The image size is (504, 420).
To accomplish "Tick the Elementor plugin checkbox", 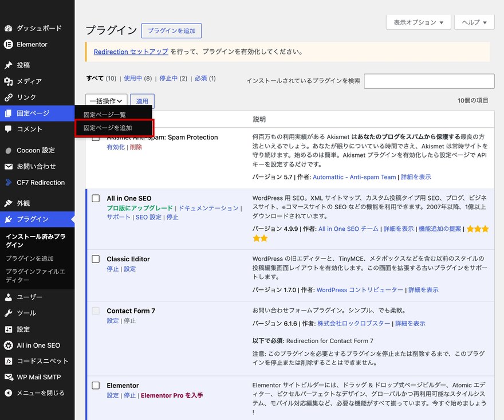I will click(x=96, y=385).
